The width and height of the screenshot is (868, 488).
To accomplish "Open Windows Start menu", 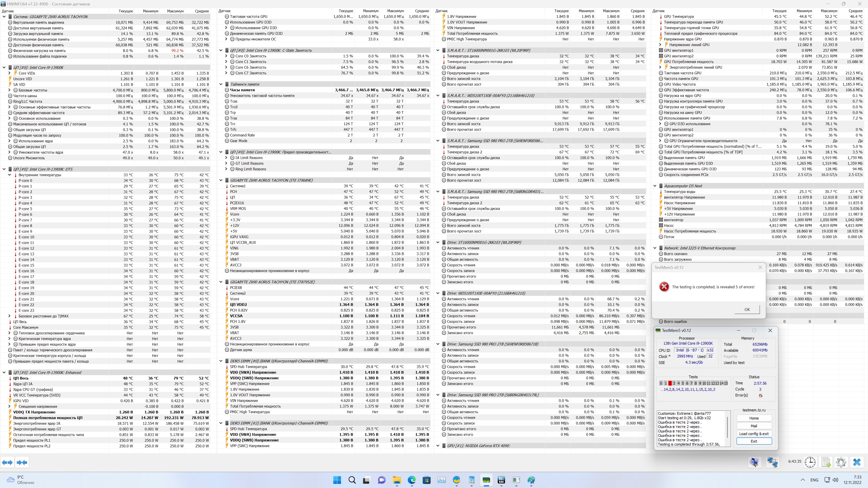I will [x=337, y=480].
